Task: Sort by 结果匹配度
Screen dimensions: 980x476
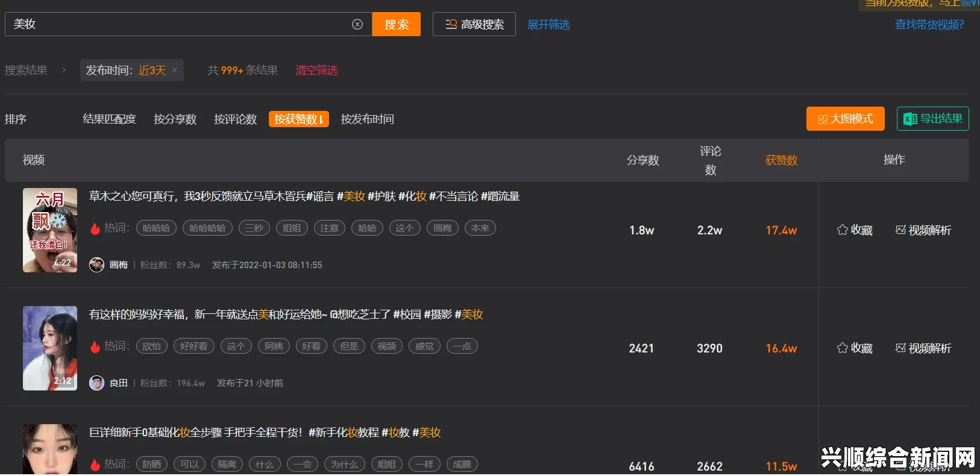Action: [x=110, y=119]
